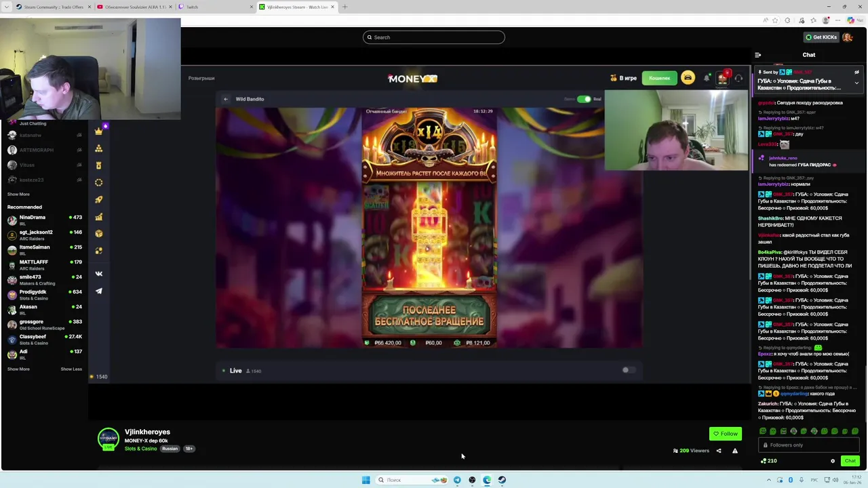This screenshot has width=868, height=488.
Task: Open the Vjlinkheroyes channel avatar
Action: (108, 439)
